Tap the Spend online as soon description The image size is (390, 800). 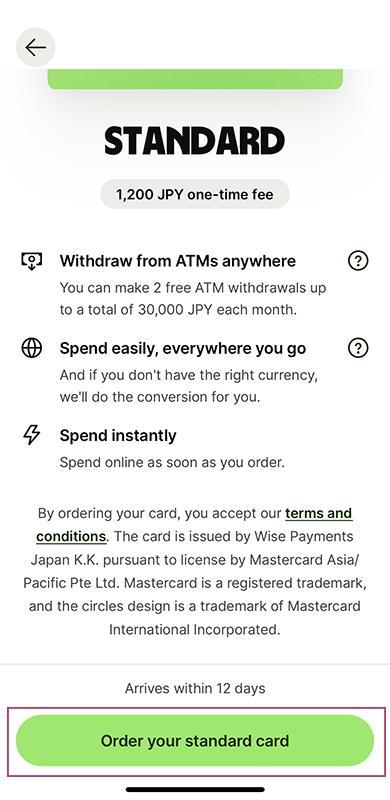[x=172, y=463]
